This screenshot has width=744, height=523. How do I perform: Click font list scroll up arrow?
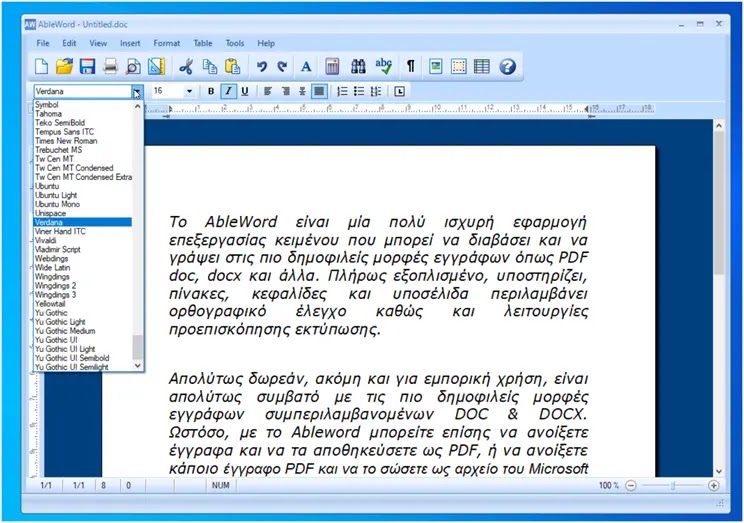[138, 106]
